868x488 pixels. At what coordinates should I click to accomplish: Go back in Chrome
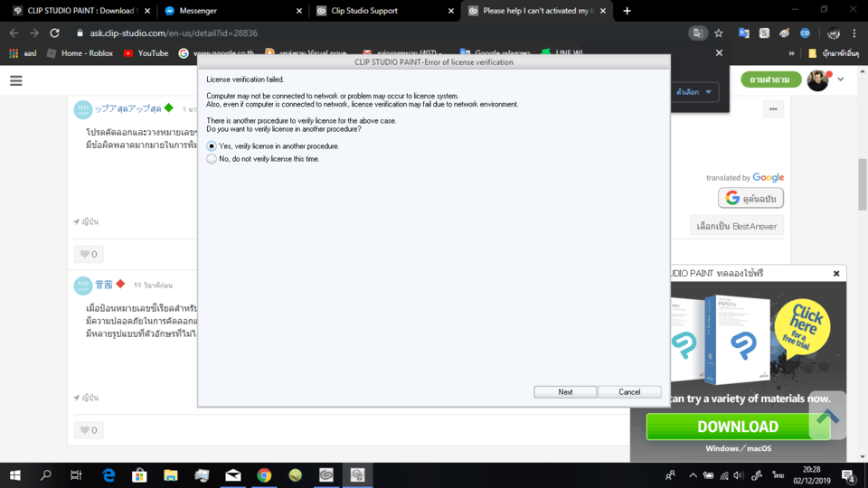coord(14,33)
